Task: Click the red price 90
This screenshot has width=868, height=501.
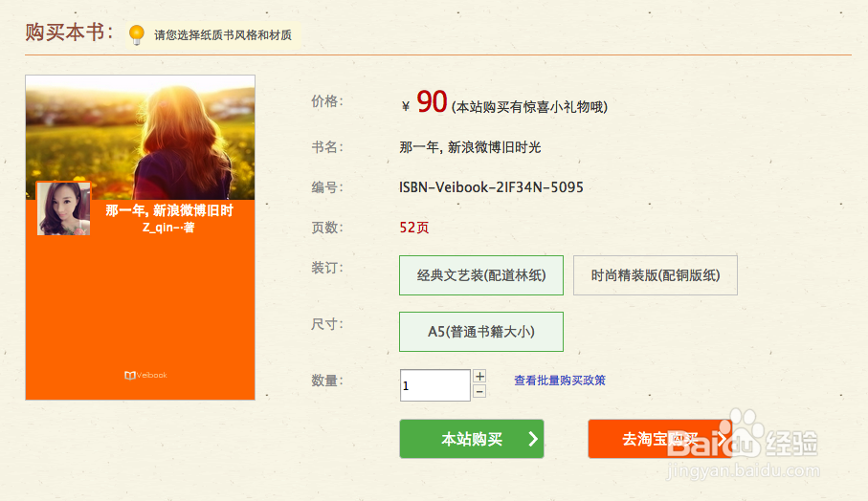Action: (x=432, y=101)
